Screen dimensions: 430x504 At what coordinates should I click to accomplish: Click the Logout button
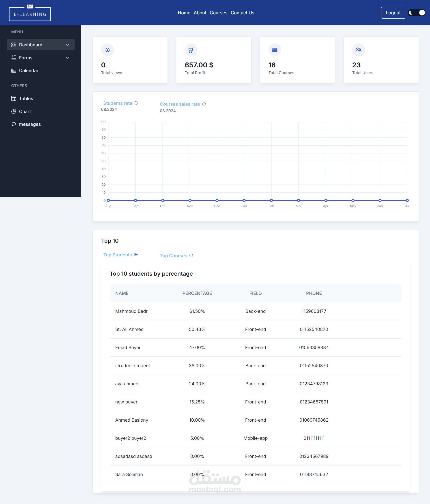click(393, 13)
